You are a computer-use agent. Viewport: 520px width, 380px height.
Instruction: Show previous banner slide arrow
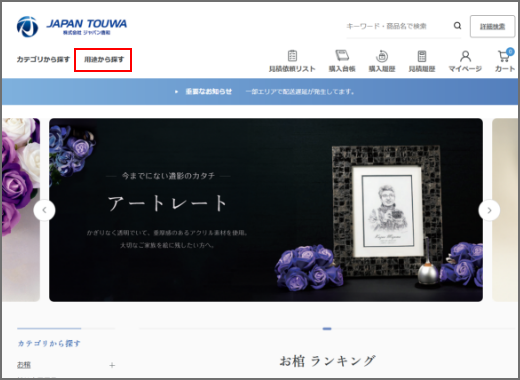point(44,210)
